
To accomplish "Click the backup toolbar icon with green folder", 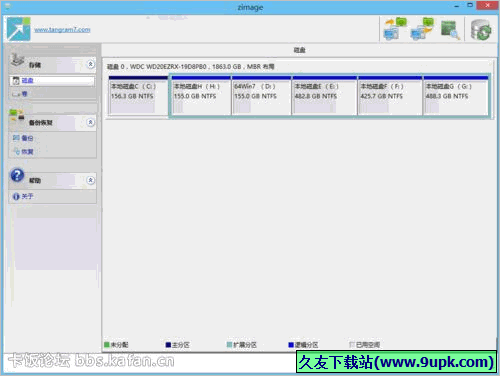I will [396, 29].
